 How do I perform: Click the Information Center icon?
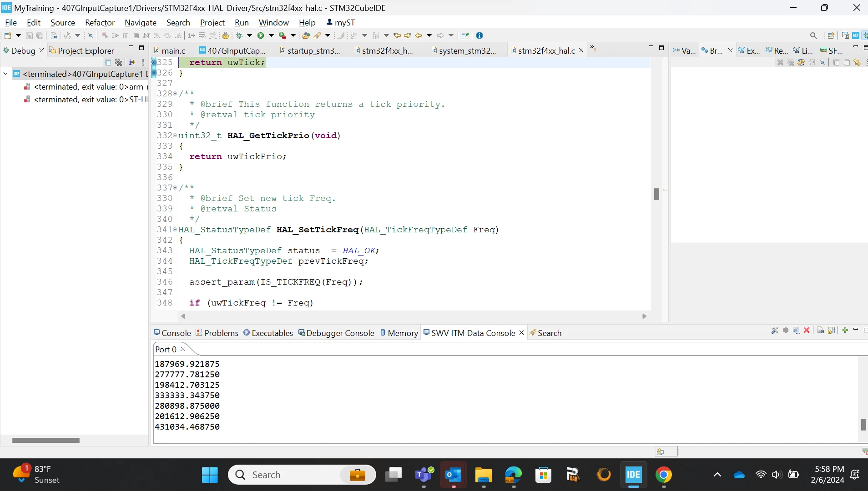(479, 35)
